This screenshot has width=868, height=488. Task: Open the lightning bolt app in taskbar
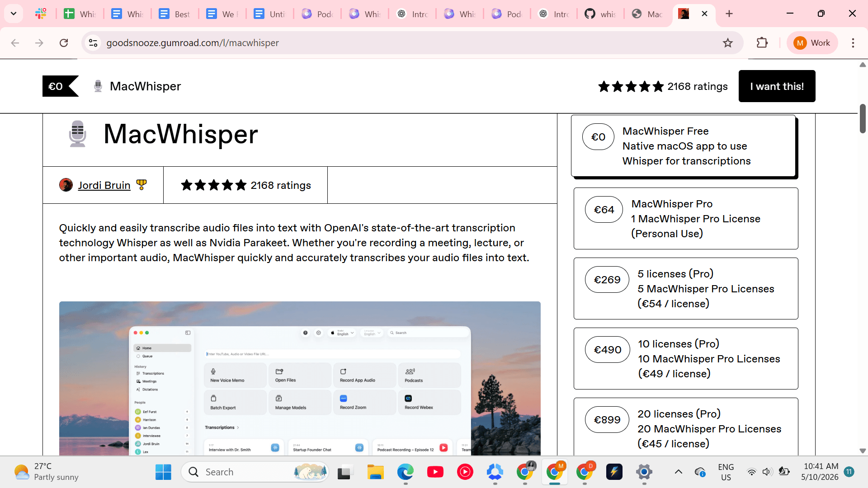point(614,472)
